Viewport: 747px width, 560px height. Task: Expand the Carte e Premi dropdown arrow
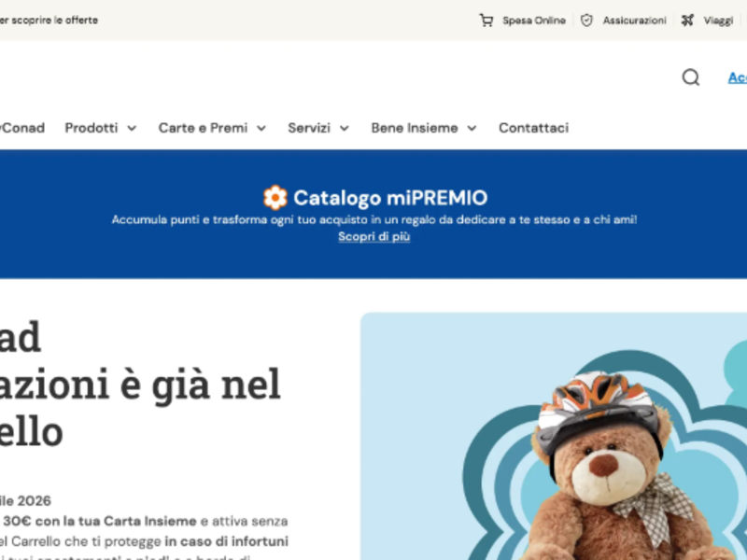261,129
